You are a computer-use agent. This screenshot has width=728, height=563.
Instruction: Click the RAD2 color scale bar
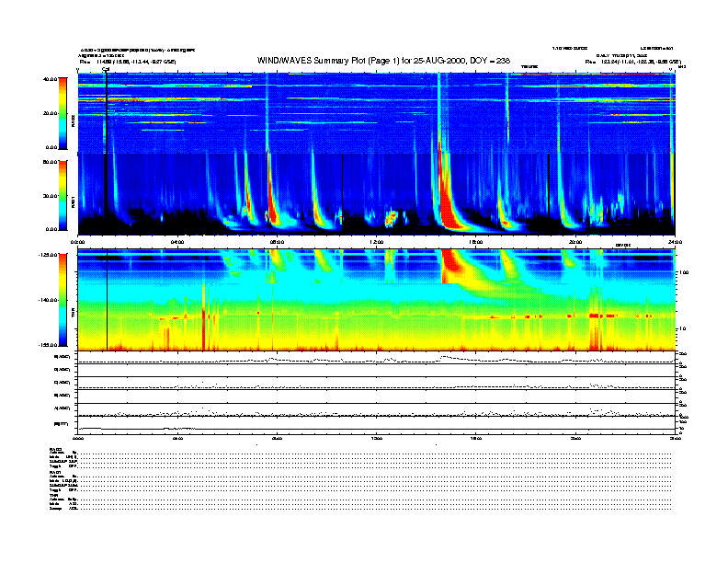[63, 113]
